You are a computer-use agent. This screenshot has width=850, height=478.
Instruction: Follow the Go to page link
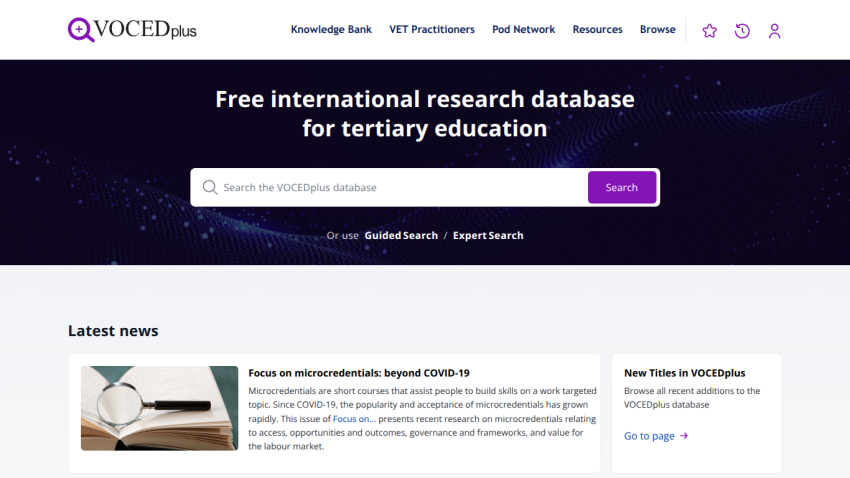649,436
